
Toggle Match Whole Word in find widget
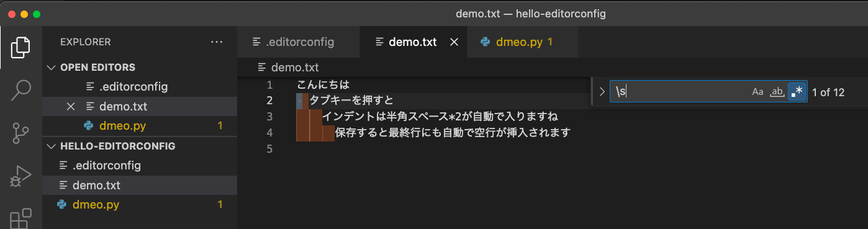(x=777, y=92)
